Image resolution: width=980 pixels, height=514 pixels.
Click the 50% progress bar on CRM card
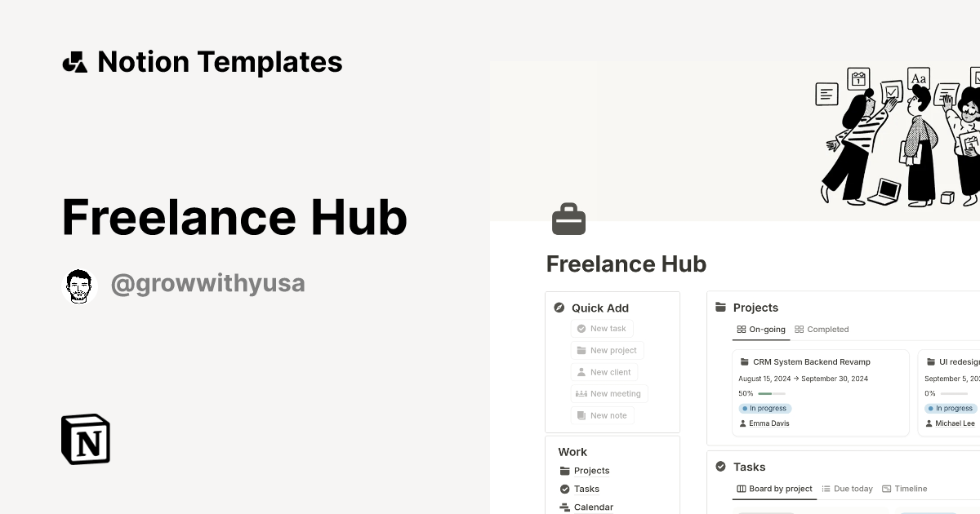pos(771,393)
